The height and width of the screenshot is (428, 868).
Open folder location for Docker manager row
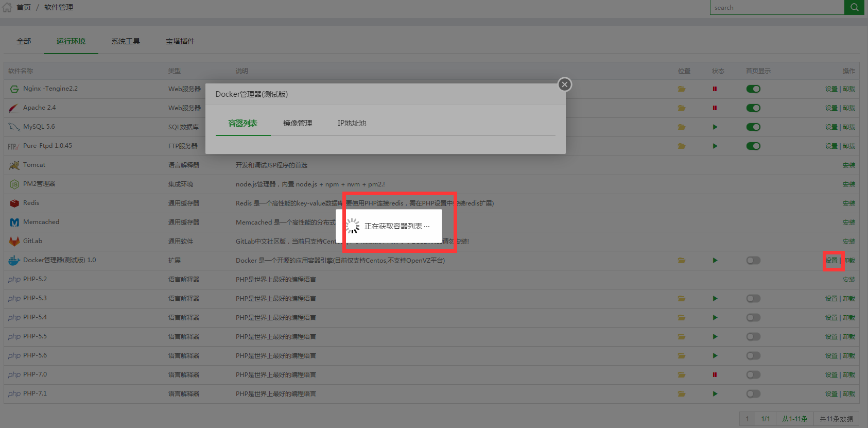[682, 261]
